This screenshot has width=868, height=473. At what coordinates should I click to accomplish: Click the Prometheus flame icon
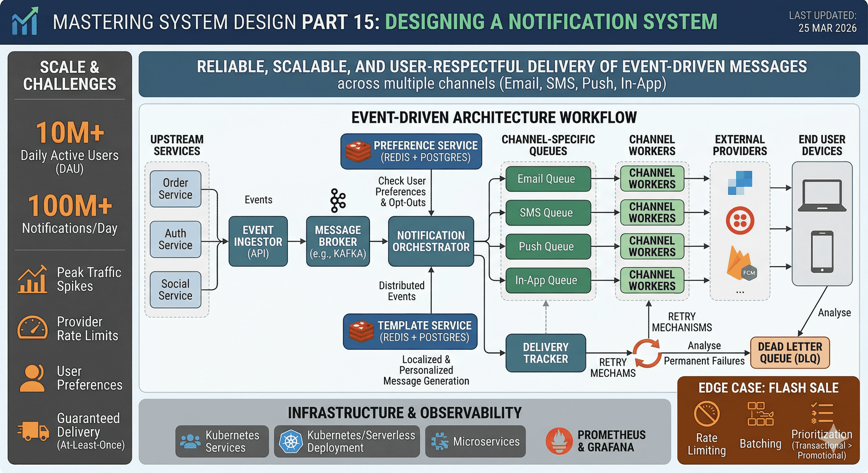[x=559, y=441]
